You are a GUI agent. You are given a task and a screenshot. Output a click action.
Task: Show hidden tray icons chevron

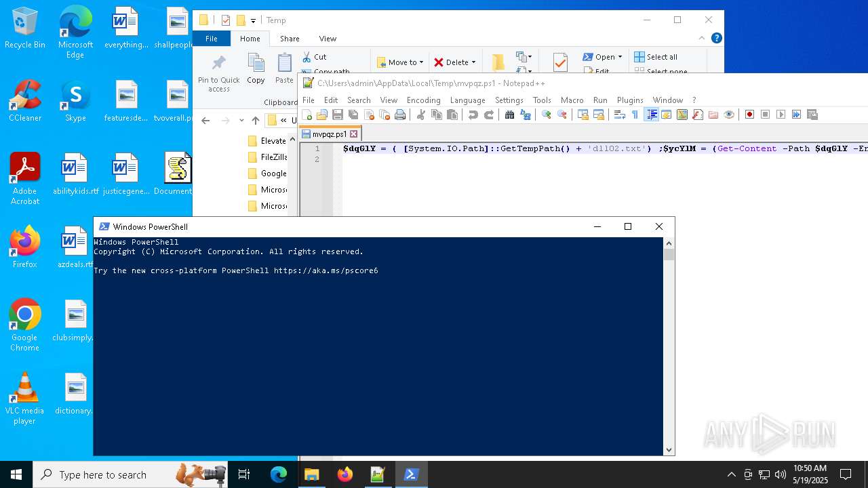coord(731,474)
